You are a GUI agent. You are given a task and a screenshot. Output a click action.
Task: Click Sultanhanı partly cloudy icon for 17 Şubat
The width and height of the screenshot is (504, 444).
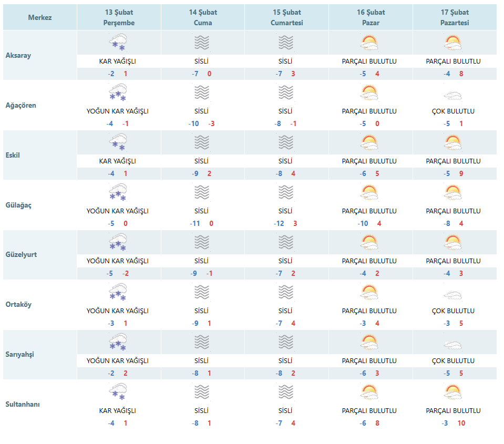pos(453,392)
